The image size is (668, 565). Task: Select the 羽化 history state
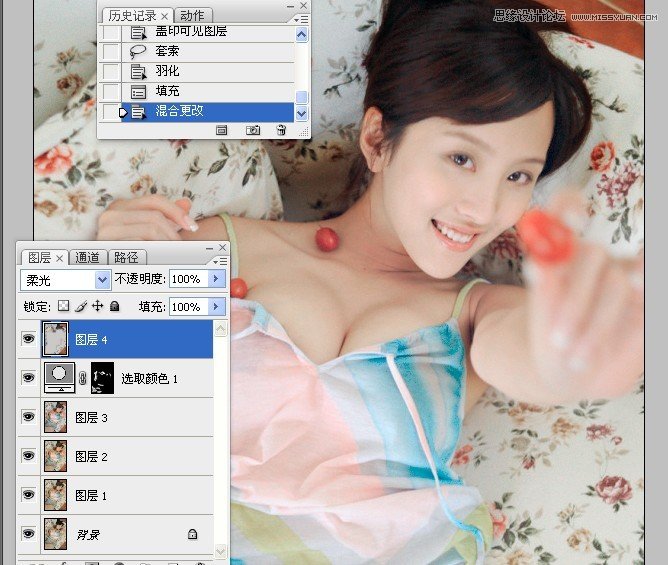167,72
